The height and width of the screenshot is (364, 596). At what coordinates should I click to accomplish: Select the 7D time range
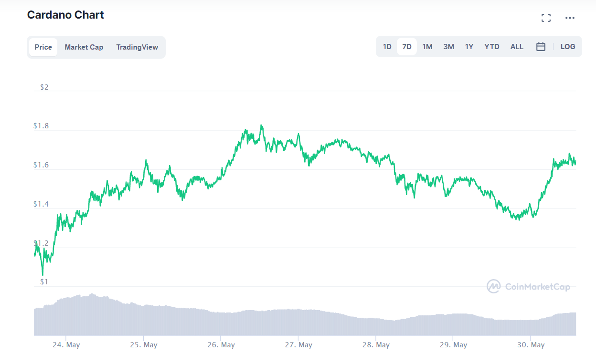coord(407,46)
